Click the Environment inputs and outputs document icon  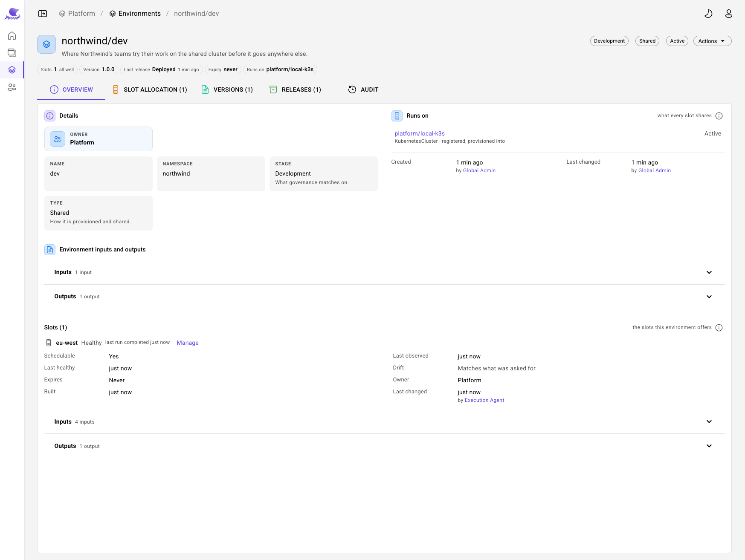click(50, 250)
